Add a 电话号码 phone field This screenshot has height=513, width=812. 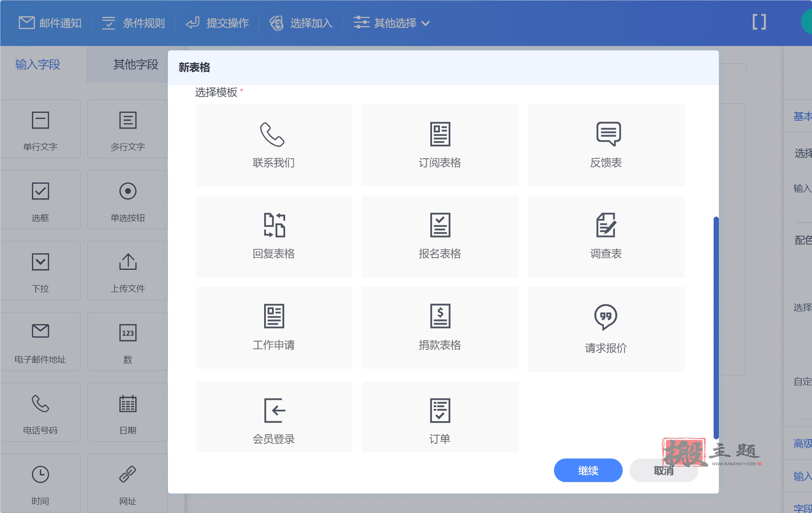click(40, 412)
